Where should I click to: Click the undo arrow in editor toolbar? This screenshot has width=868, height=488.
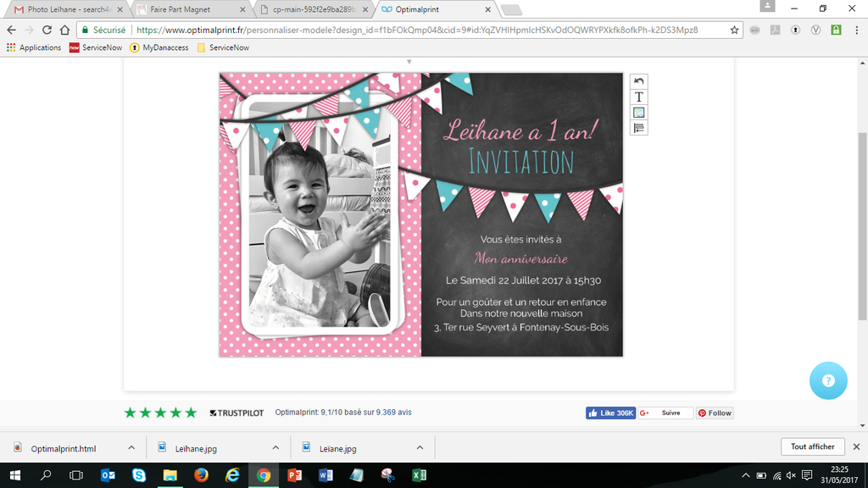(x=639, y=81)
